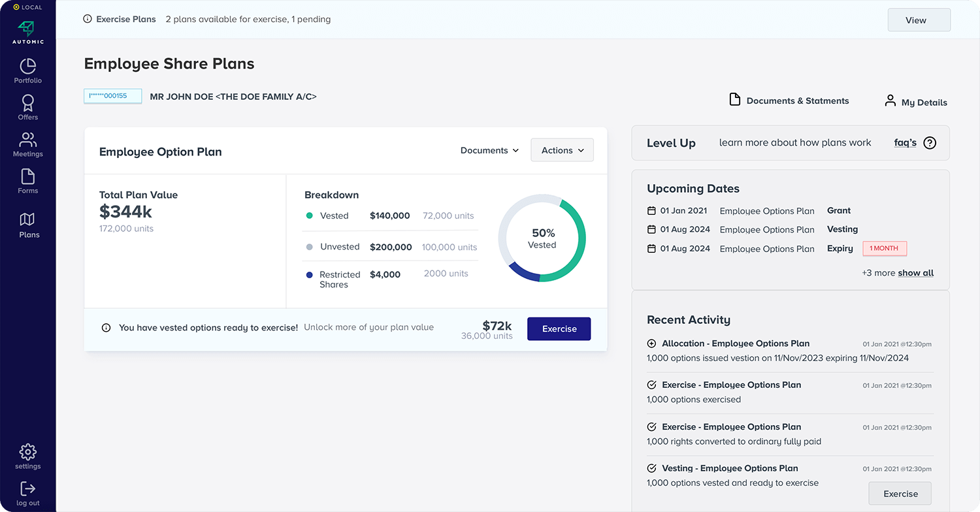Open the Meetings people icon
980x512 pixels.
[x=27, y=140]
